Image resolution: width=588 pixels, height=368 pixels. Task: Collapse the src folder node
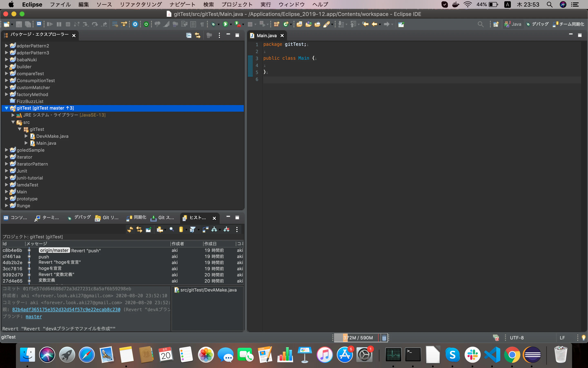(13, 122)
